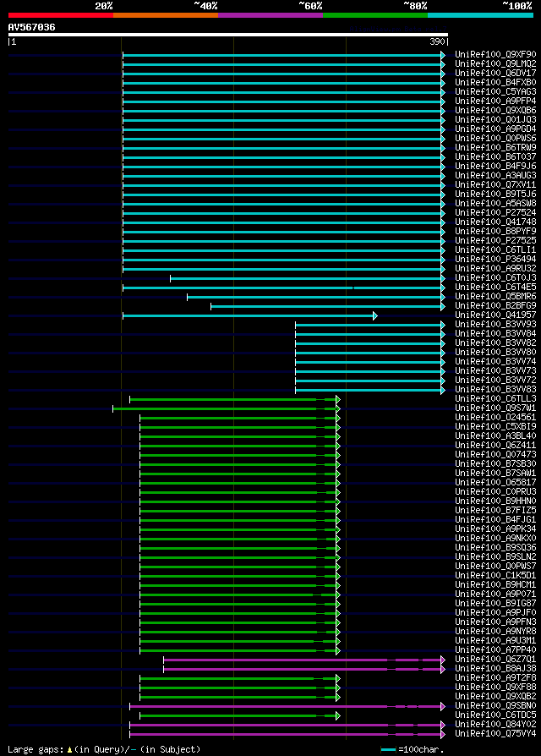Click the purple alignment bar for UniRef100_Q6Z7Q1

coord(304,660)
